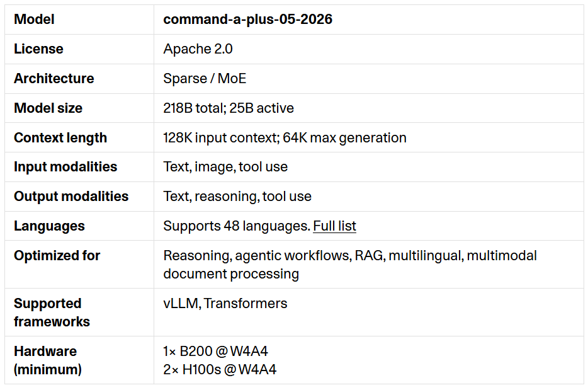Viewport: 588px width, 390px height.
Task: Click the Languages row label
Action: click(x=50, y=226)
